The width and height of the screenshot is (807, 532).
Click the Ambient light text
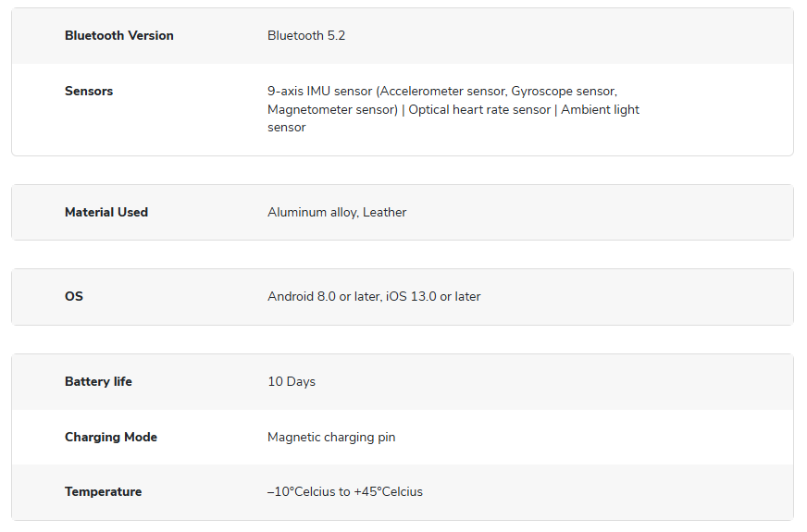[600, 109]
